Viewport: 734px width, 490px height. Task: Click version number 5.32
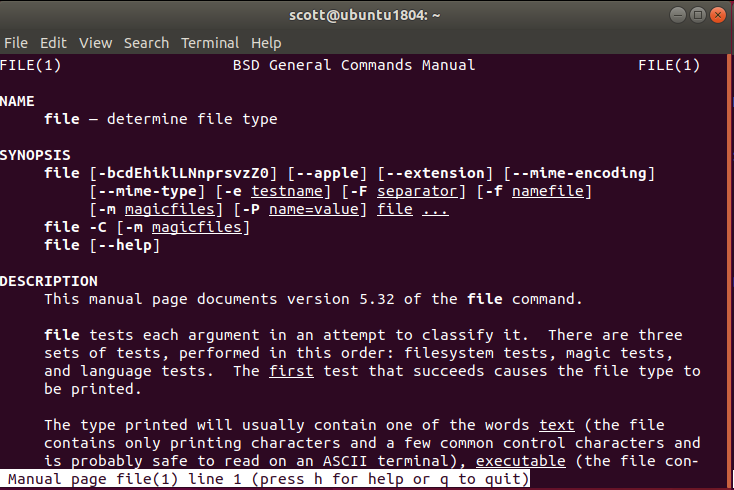pyautogui.click(x=377, y=299)
